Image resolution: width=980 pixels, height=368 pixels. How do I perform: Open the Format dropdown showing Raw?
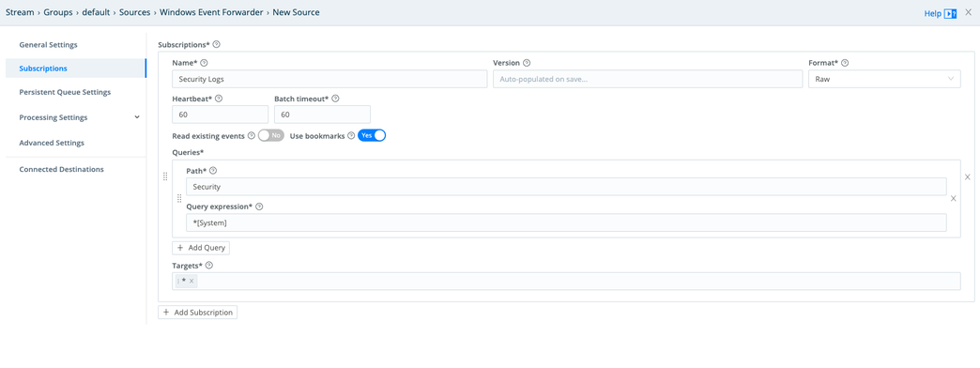click(884, 79)
